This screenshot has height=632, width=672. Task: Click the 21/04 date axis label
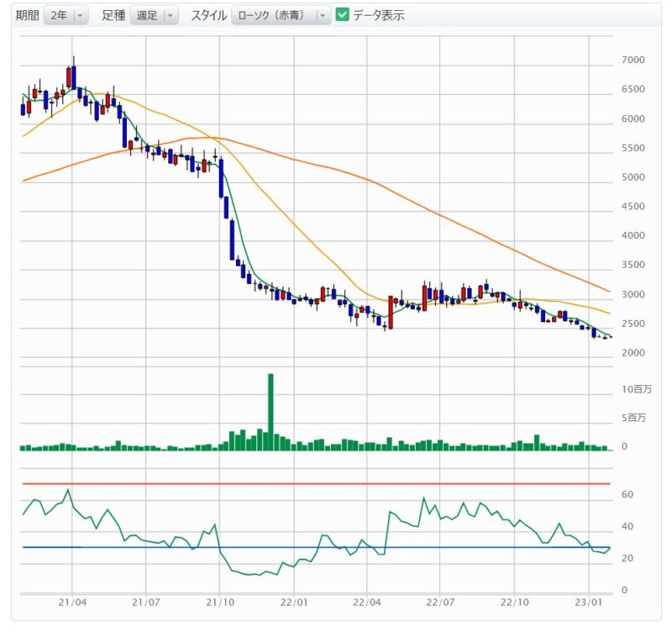tap(72, 603)
